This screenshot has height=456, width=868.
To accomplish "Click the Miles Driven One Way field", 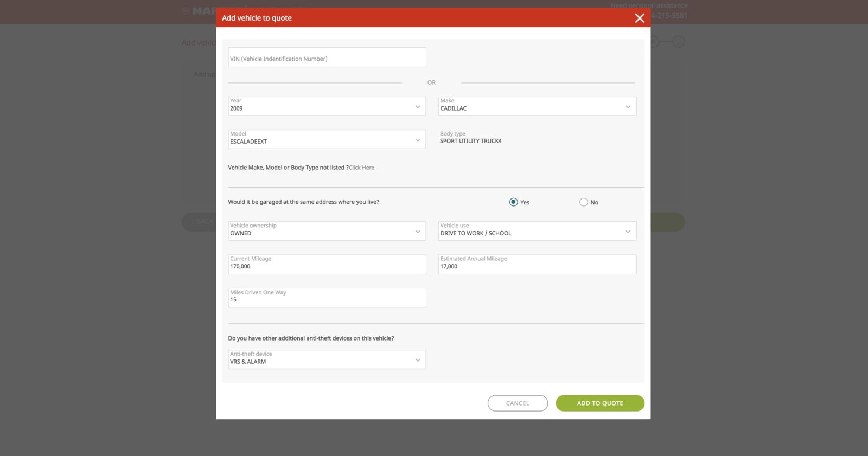I will (x=327, y=298).
